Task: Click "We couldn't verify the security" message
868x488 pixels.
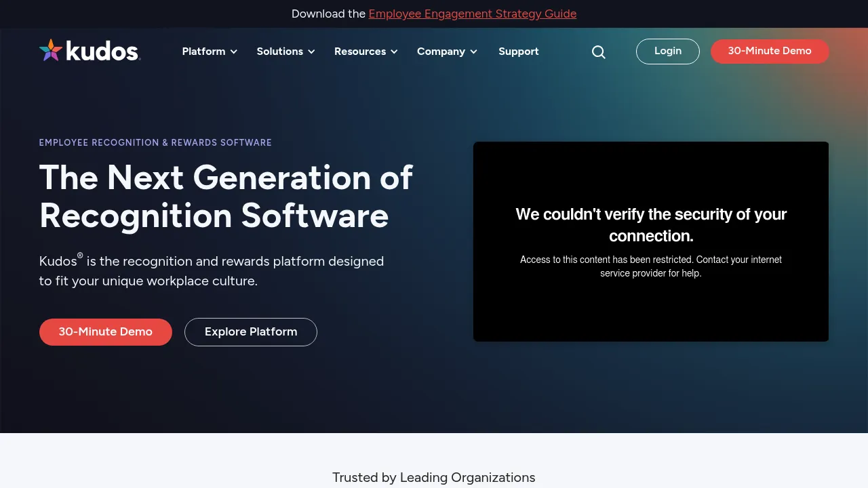Action: [x=651, y=225]
